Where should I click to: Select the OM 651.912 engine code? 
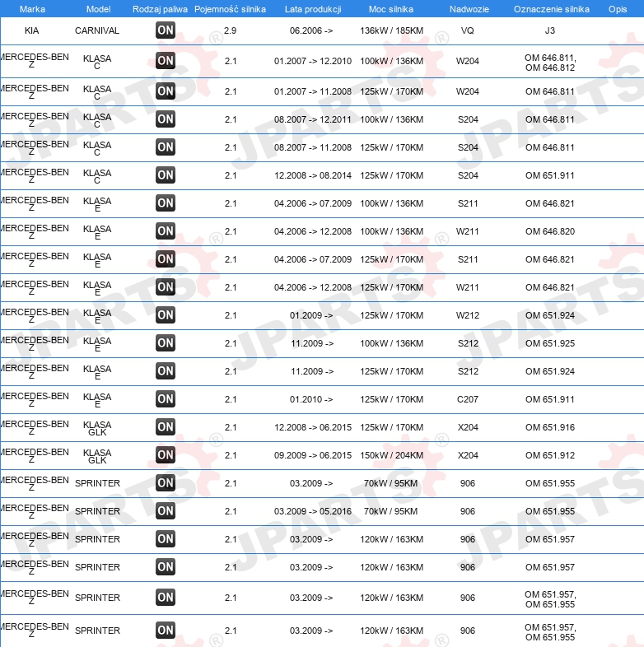coord(550,455)
